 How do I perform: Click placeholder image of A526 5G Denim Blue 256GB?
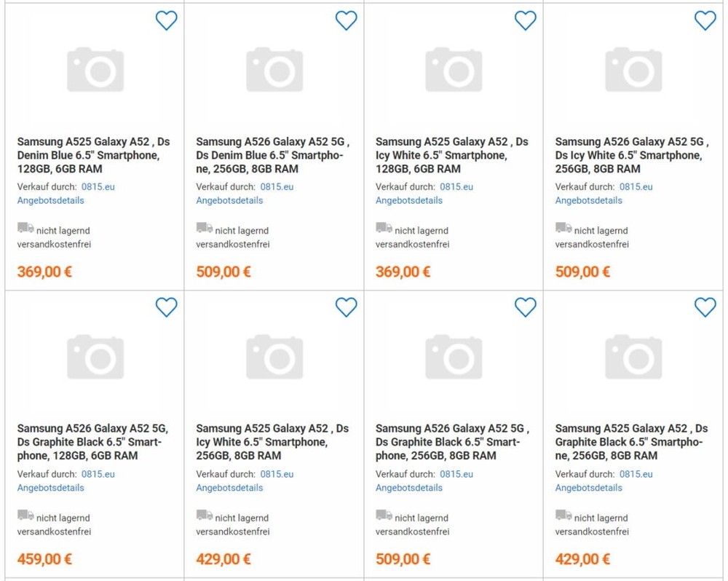(274, 69)
